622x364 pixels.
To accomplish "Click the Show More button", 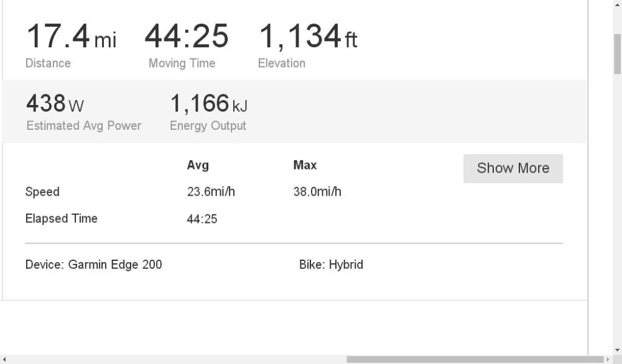I will coord(513,168).
